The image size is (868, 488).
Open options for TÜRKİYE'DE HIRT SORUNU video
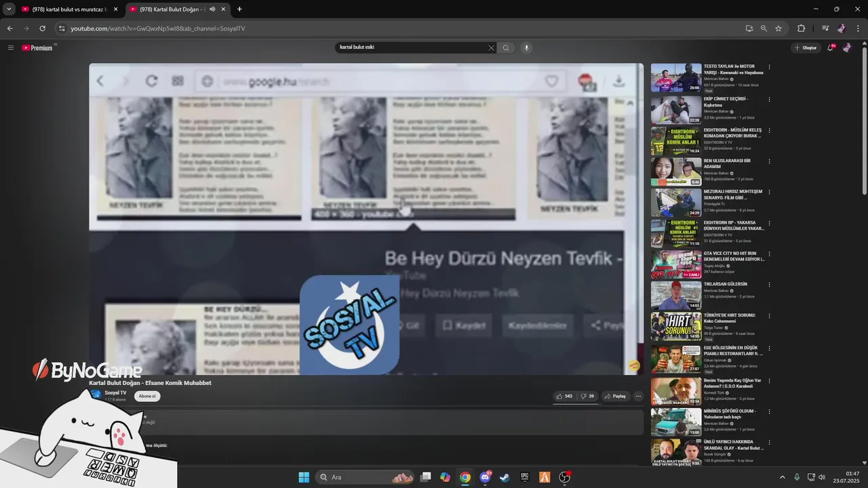pyautogui.click(x=769, y=316)
